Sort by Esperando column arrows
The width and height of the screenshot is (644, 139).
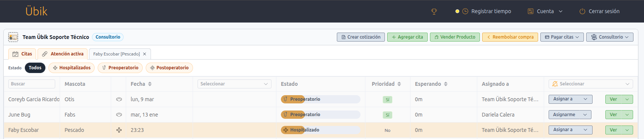click(446, 84)
